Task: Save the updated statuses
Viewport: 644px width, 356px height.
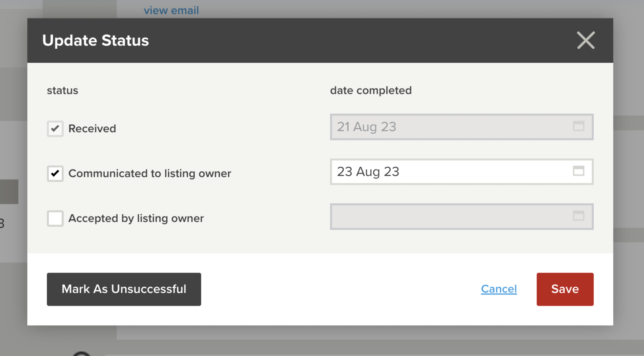Action: coord(565,289)
